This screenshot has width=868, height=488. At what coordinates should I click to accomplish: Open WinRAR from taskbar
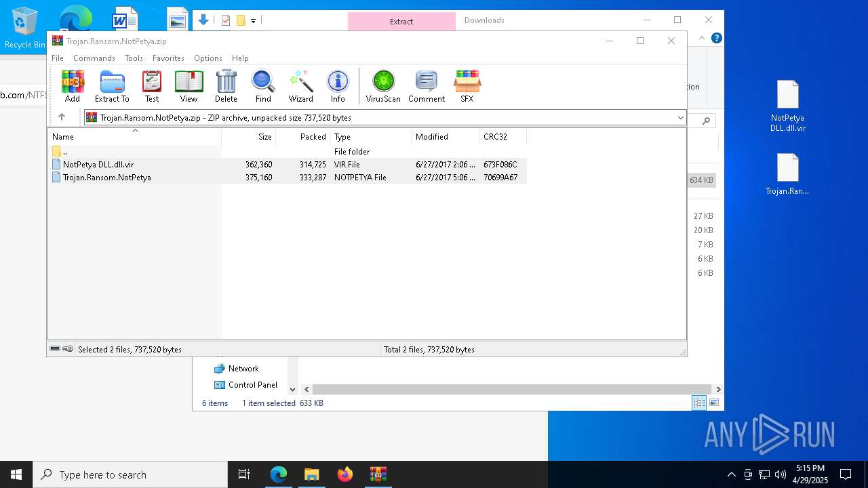tap(378, 474)
